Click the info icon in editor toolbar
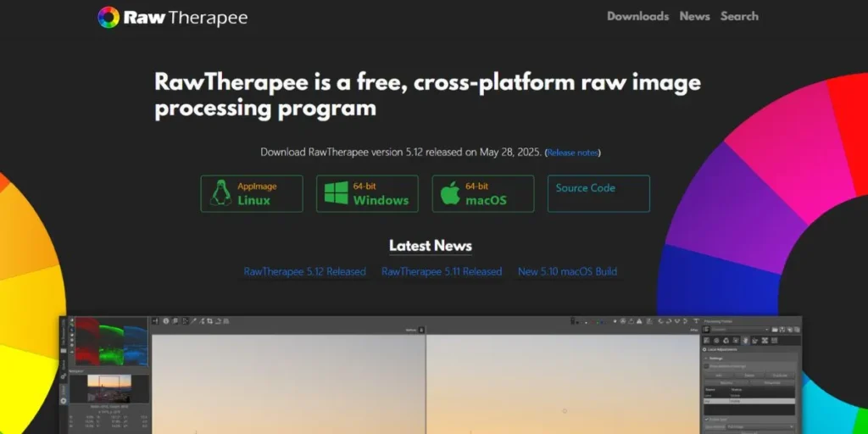This screenshot has width=868, height=434. 164,321
